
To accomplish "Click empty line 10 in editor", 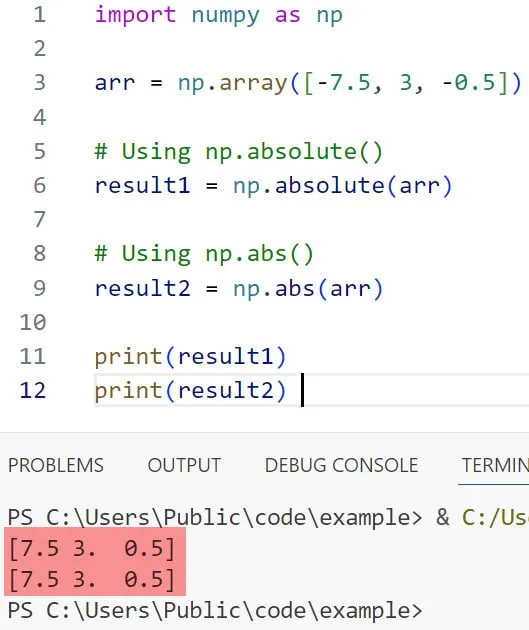I will pyautogui.click(x=311, y=322).
